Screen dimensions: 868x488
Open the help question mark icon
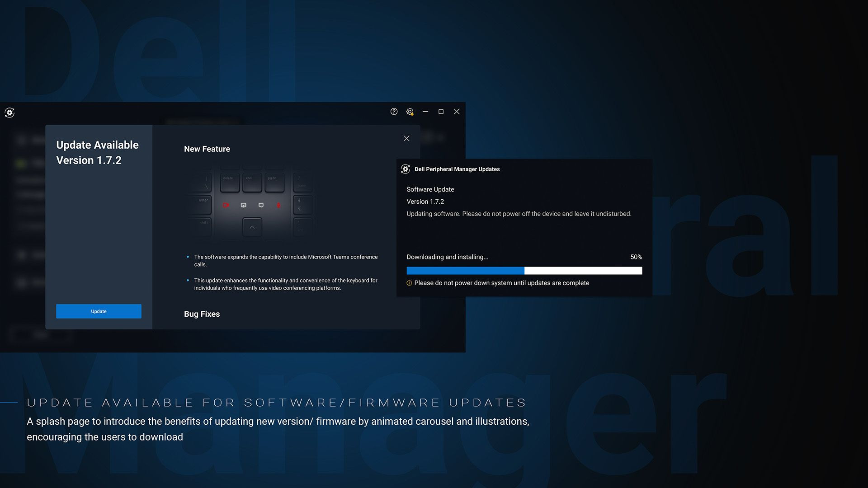[x=394, y=112]
